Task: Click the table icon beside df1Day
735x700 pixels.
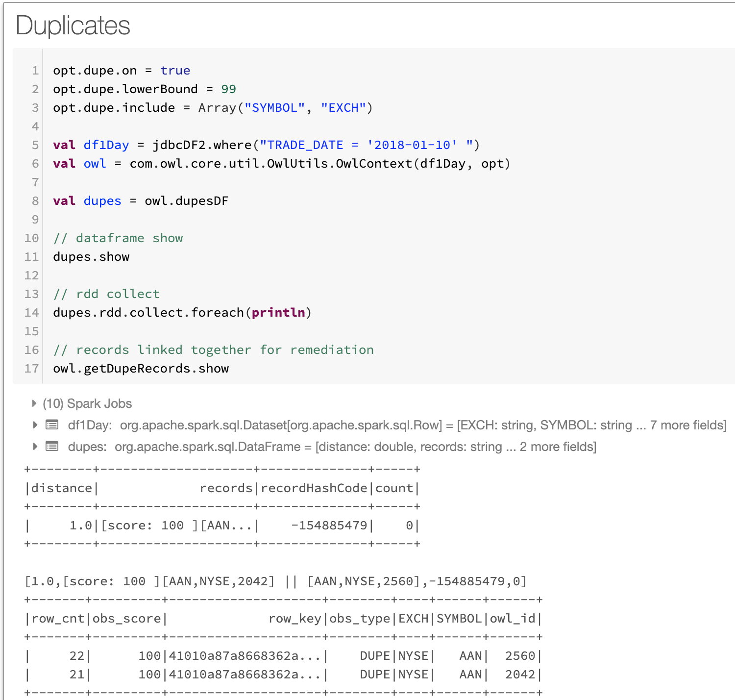Action: [x=52, y=425]
